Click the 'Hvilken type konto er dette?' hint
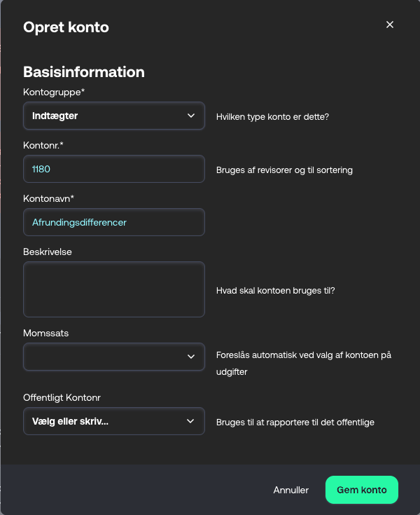The width and height of the screenshot is (420, 515). [x=272, y=116]
